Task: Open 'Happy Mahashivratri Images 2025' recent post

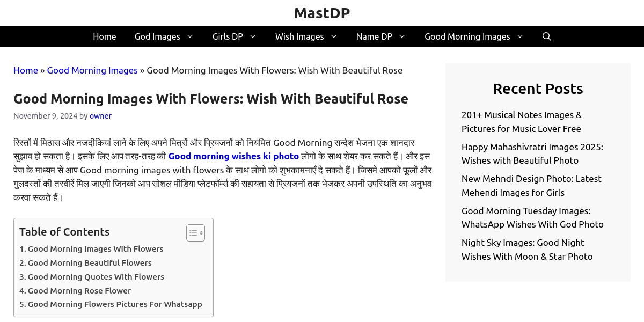Action: tap(532, 153)
